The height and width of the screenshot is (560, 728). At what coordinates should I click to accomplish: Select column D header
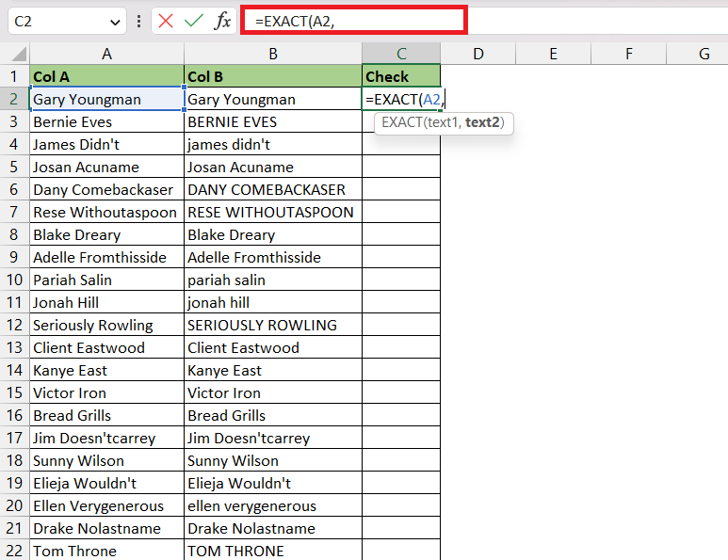478,54
